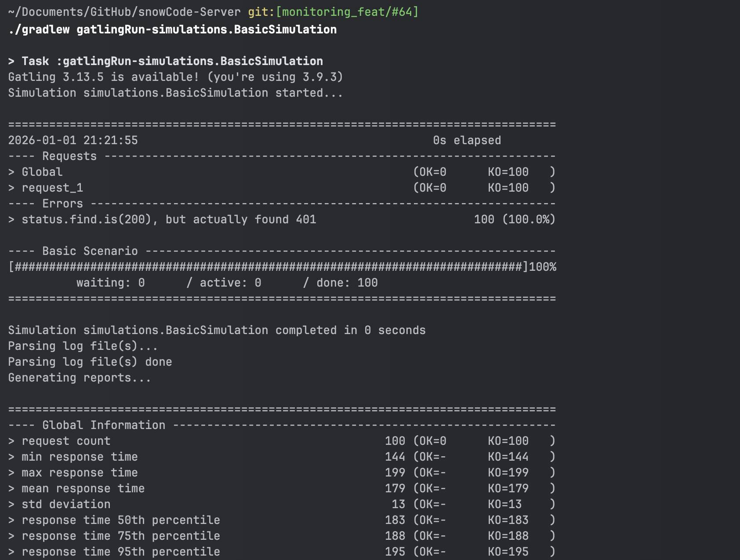Click the mean response time row
Image resolution: width=740 pixels, height=560 pixels.
click(x=83, y=488)
